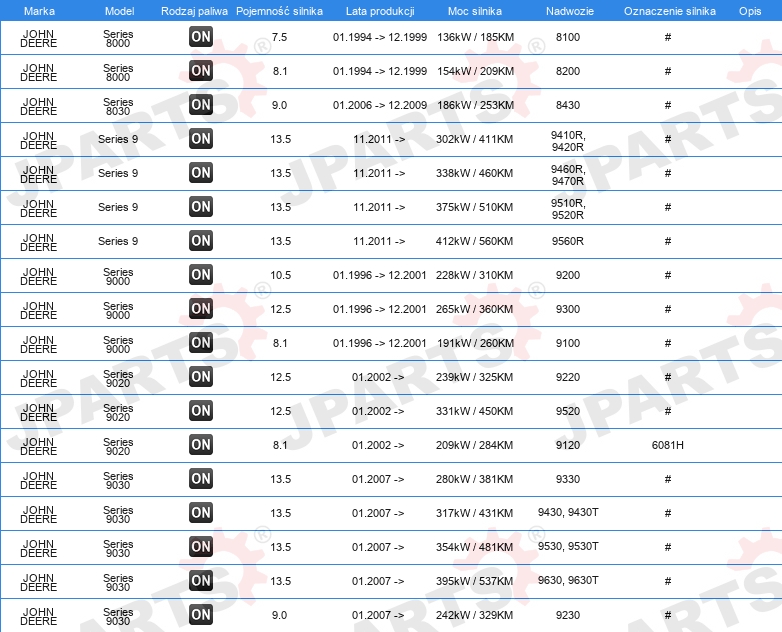The image size is (782, 632).
Task: Click the Lata produkcji column header
Action: (x=380, y=11)
